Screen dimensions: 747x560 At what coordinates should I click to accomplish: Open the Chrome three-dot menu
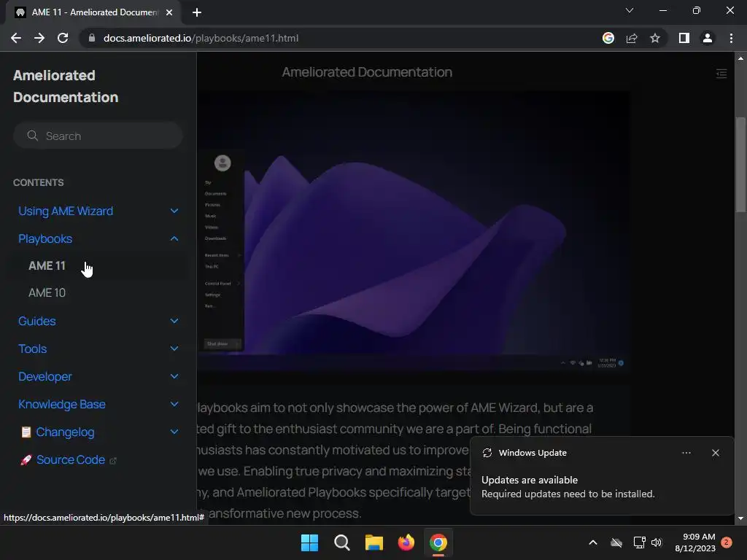tap(731, 38)
